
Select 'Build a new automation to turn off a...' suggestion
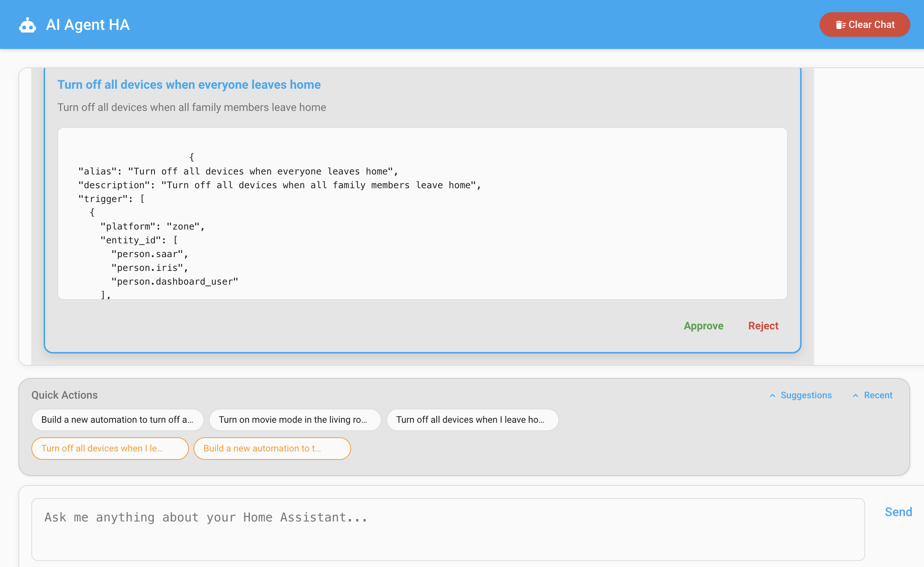(x=118, y=420)
